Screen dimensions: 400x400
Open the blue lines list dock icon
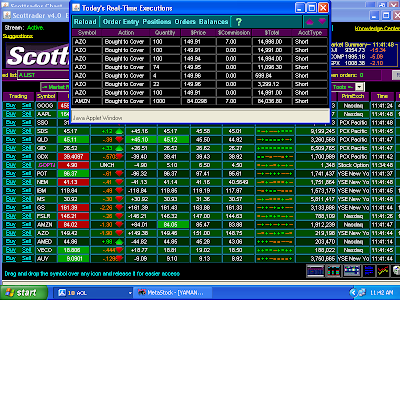coord(369,271)
